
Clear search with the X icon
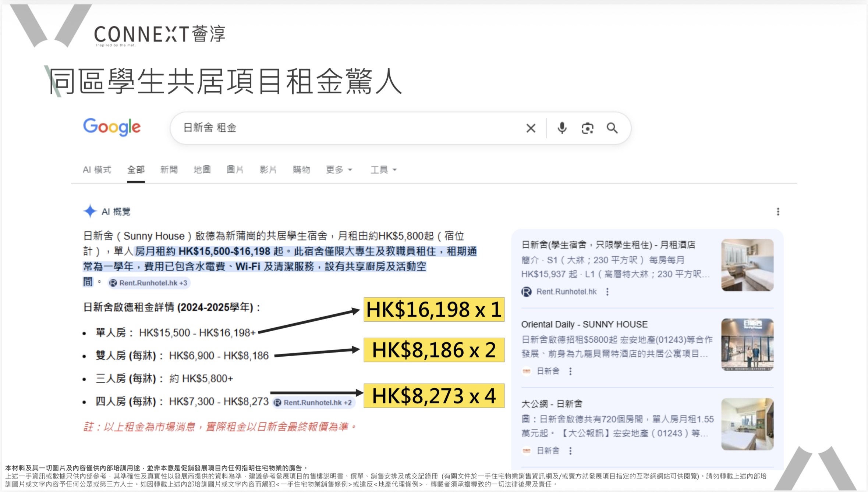pyautogui.click(x=531, y=128)
